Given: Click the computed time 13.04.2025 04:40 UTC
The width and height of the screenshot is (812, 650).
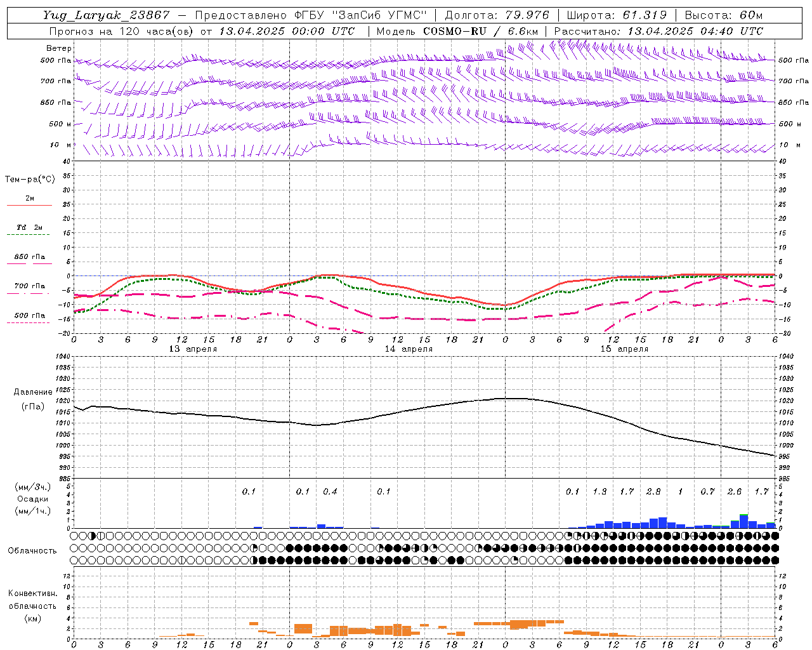Looking at the screenshot, I should pyautogui.click(x=695, y=31).
